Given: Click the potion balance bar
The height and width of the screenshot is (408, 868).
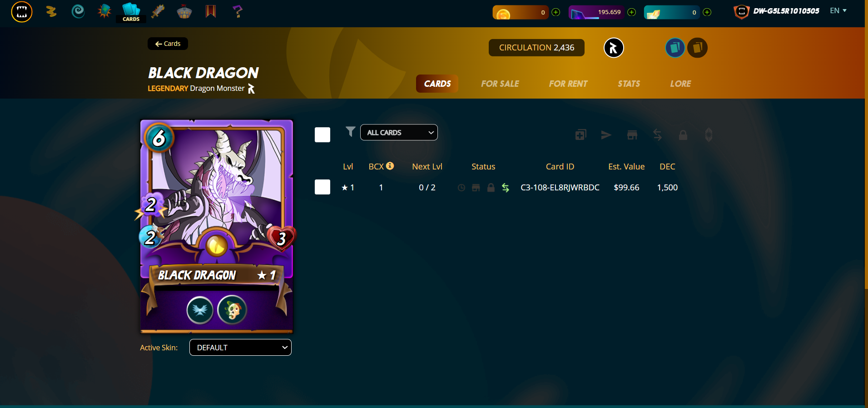Looking at the screenshot, I should 672,12.
